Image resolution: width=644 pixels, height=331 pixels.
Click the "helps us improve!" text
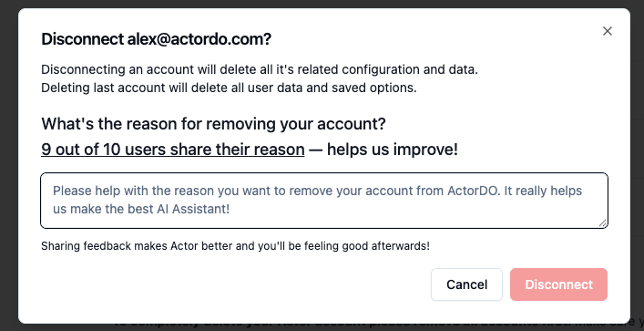pos(393,150)
